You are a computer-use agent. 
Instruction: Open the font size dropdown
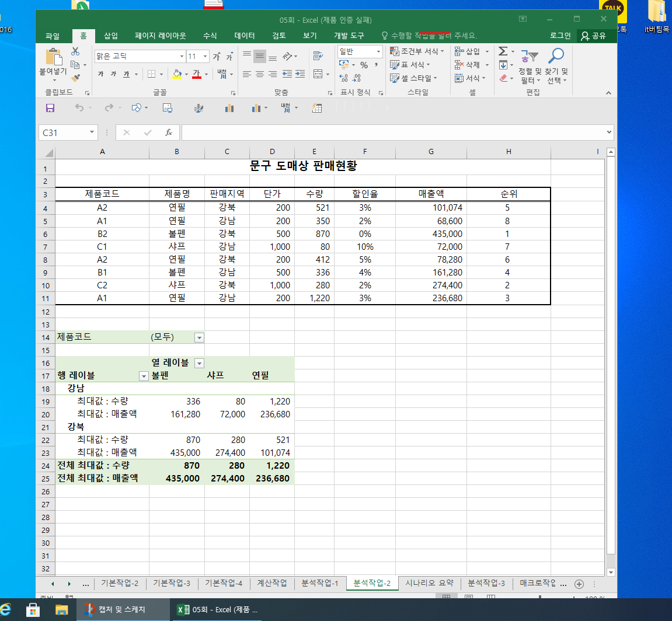(206, 56)
